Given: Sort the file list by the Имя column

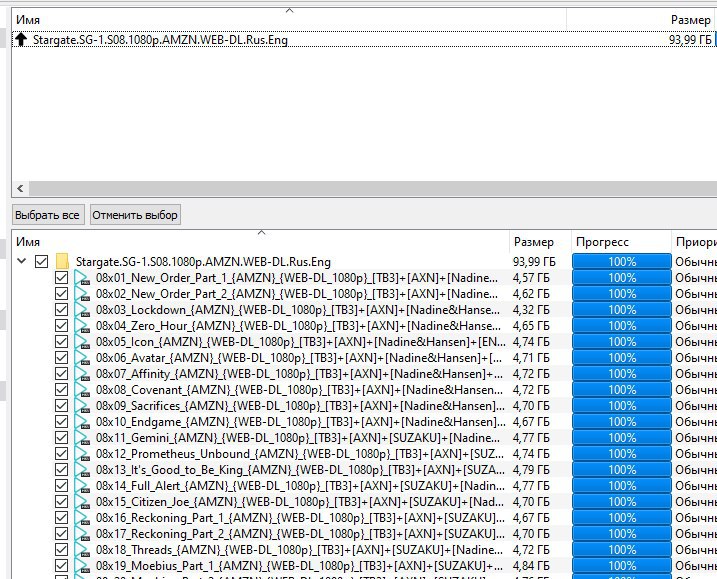Looking at the screenshot, I should tap(261, 242).
